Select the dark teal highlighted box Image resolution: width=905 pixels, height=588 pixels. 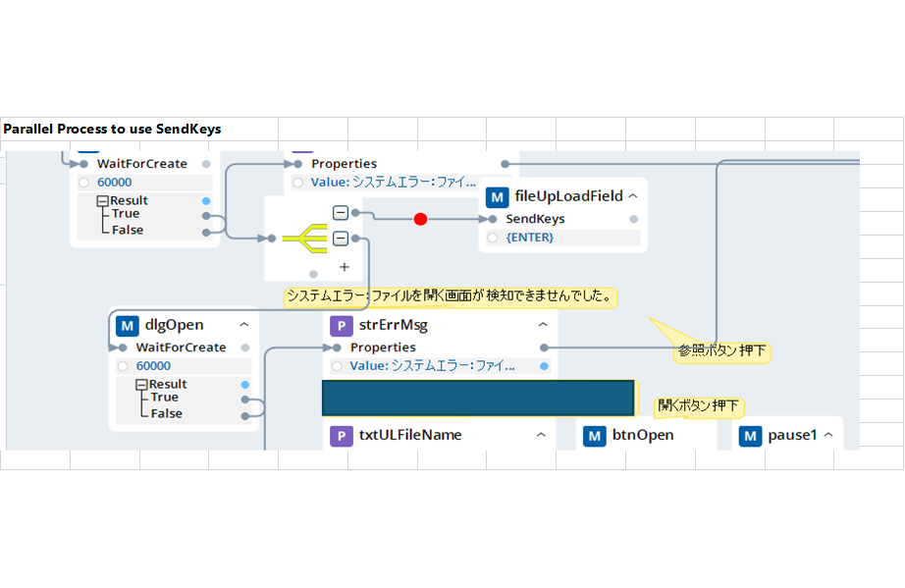(x=476, y=399)
